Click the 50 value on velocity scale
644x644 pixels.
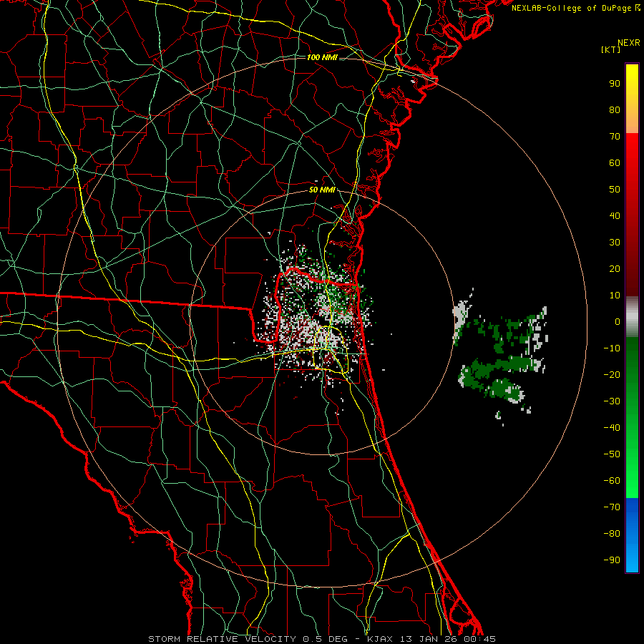pyautogui.click(x=615, y=190)
